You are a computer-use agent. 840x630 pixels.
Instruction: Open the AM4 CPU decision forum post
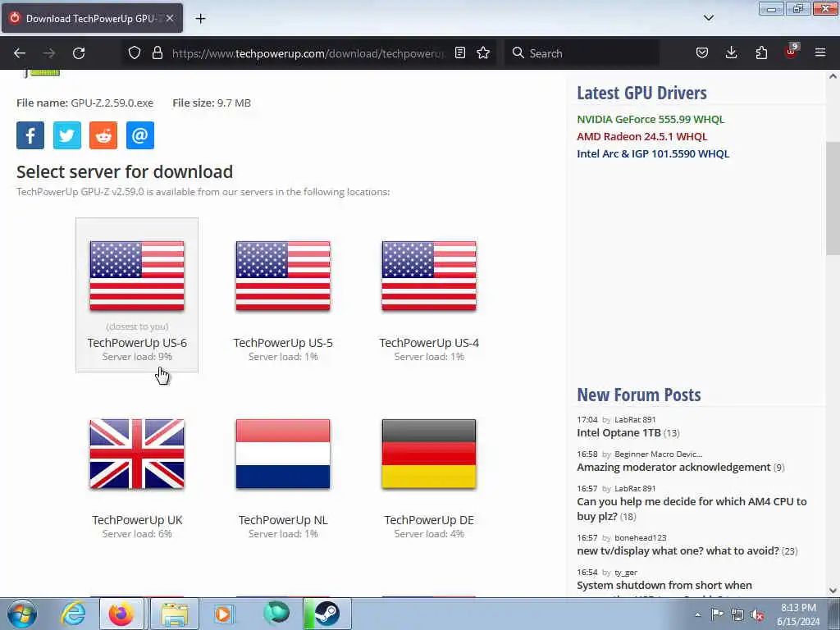click(x=692, y=509)
